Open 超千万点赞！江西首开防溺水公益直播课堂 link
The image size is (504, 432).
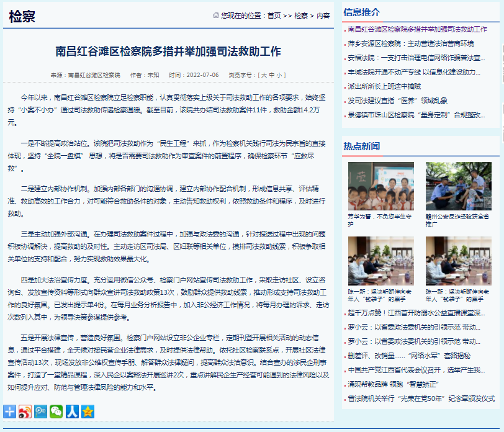416,313
